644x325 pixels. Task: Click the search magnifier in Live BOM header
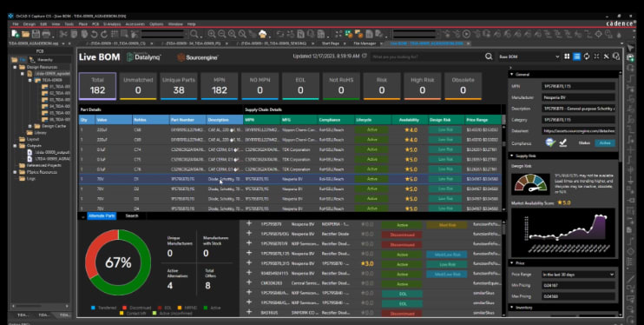click(x=489, y=56)
